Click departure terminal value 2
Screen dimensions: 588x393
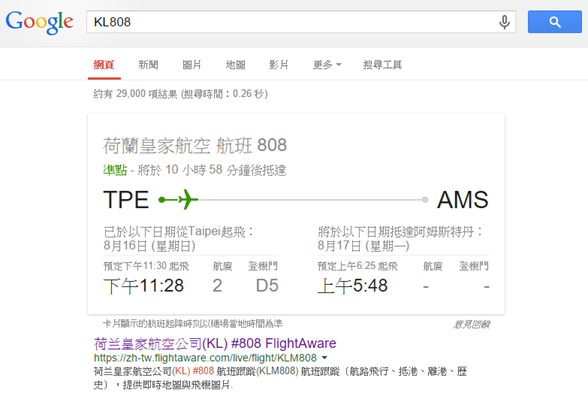click(217, 286)
